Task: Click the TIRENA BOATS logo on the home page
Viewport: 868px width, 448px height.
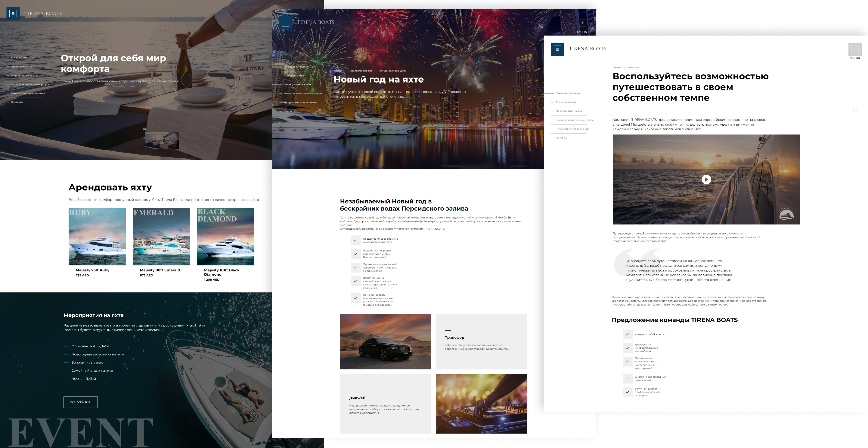Action: tap(43, 14)
